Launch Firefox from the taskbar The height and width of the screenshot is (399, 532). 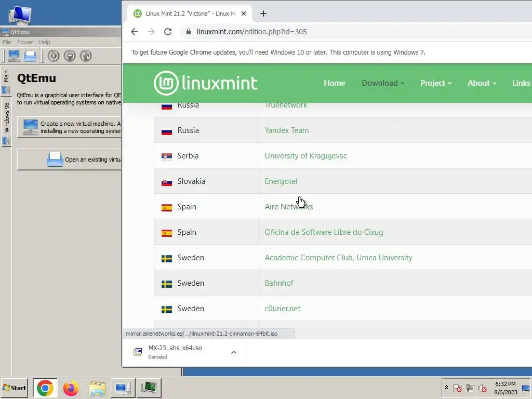click(x=71, y=388)
